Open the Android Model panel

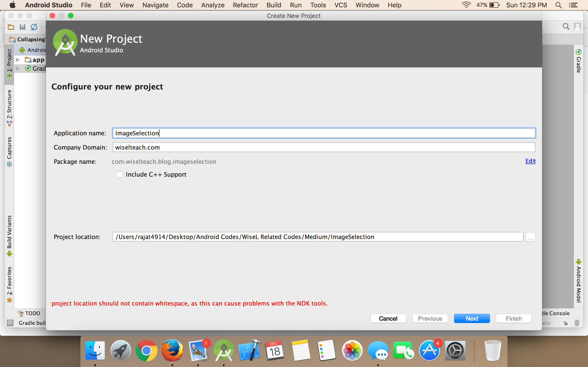[x=578, y=282]
